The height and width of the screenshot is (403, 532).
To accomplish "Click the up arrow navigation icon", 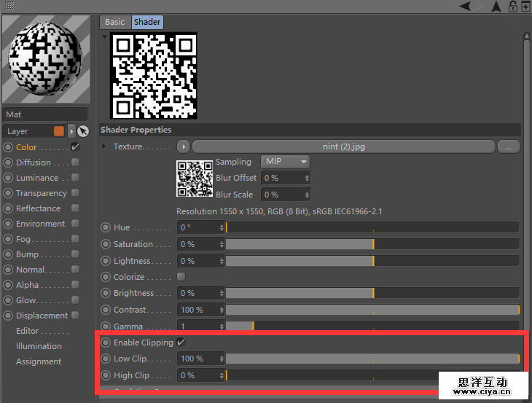I will coord(496,7).
